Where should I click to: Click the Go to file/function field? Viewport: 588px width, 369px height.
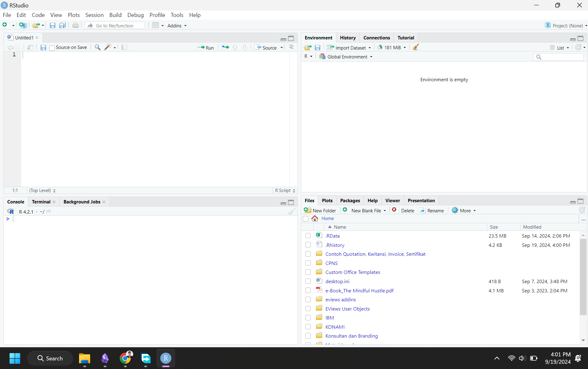click(x=114, y=26)
